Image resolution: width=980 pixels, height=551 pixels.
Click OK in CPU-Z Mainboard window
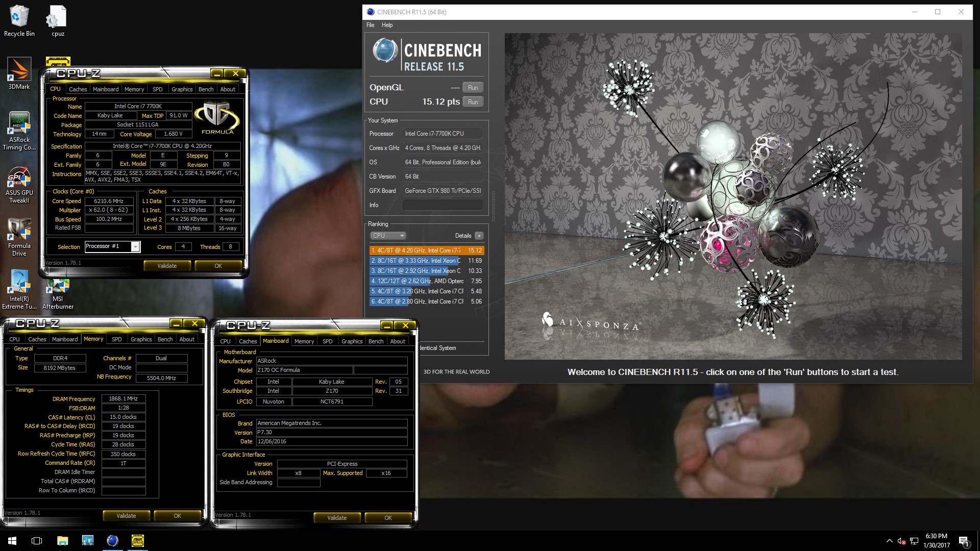tap(388, 518)
